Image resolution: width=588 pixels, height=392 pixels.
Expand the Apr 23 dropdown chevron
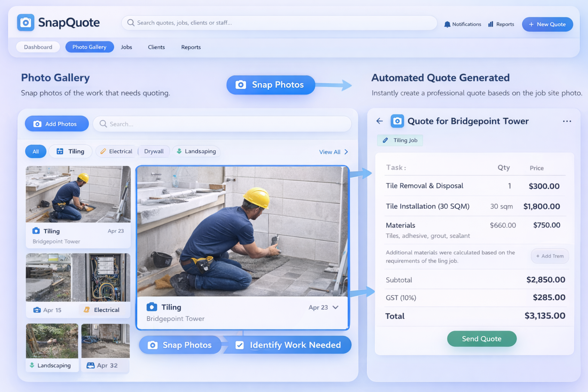click(335, 307)
